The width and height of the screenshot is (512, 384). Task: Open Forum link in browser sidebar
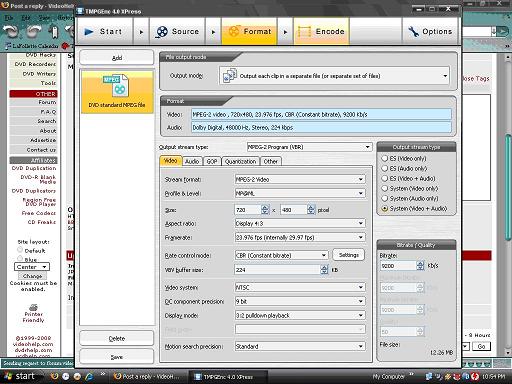pos(47,102)
